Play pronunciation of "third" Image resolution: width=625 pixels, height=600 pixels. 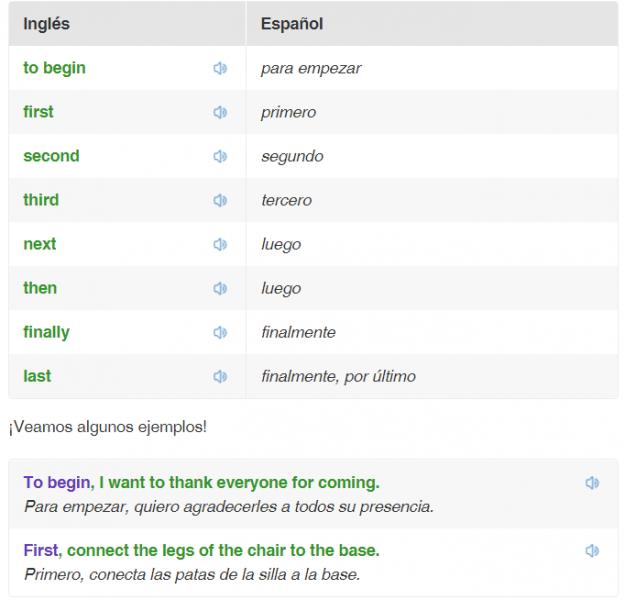click(220, 200)
